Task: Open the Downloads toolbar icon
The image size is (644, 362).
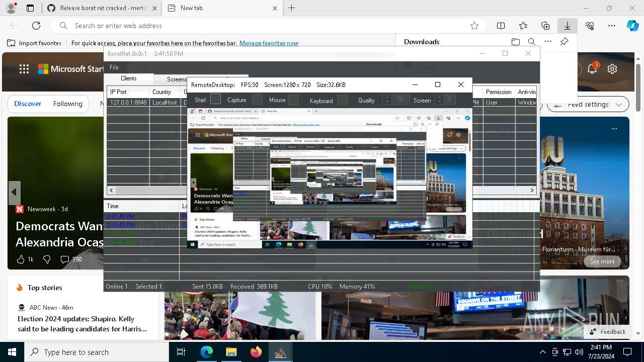Action: tap(567, 26)
